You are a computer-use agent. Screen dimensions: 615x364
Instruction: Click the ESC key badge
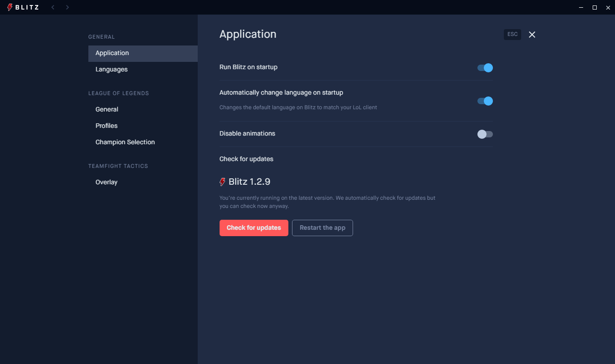[512, 35]
